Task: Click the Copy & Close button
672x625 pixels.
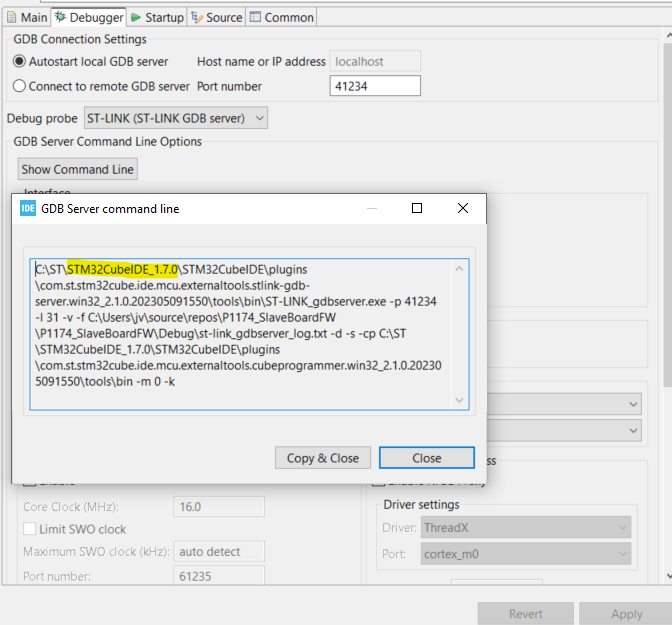Action: (x=323, y=458)
